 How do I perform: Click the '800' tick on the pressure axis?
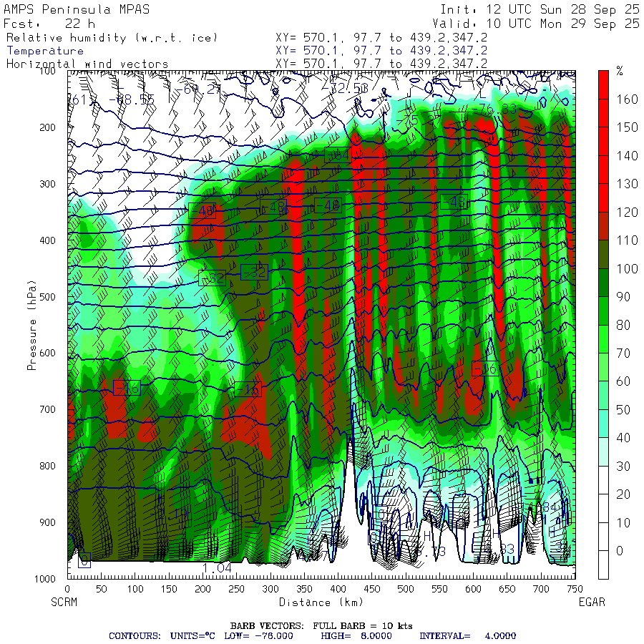(x=48, y=466)
